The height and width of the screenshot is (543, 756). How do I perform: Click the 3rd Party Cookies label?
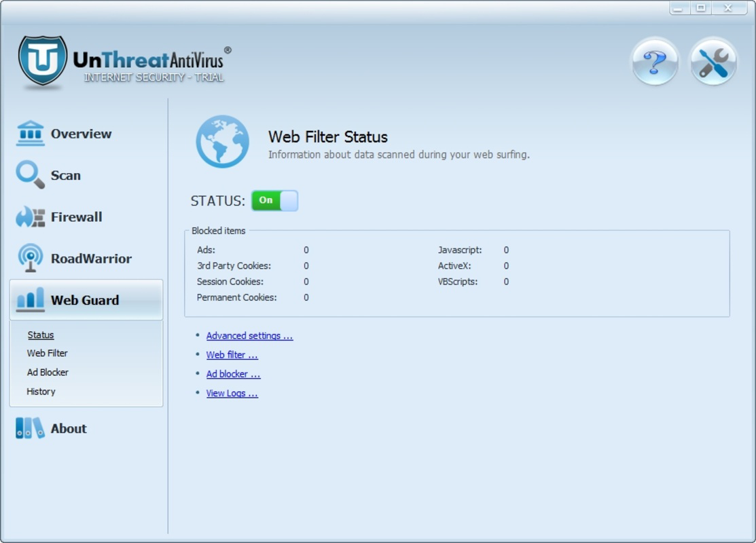click(x=234, y=265)
